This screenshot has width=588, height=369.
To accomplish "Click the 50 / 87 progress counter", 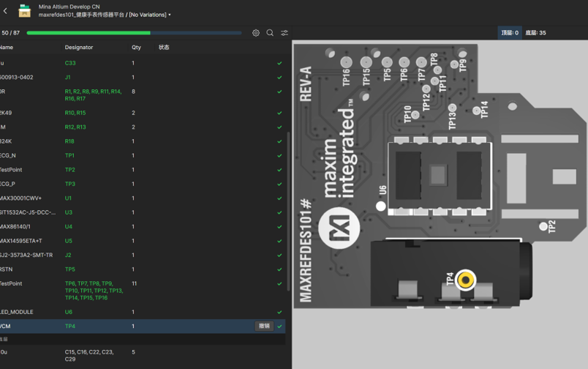I will coord(10,33).
